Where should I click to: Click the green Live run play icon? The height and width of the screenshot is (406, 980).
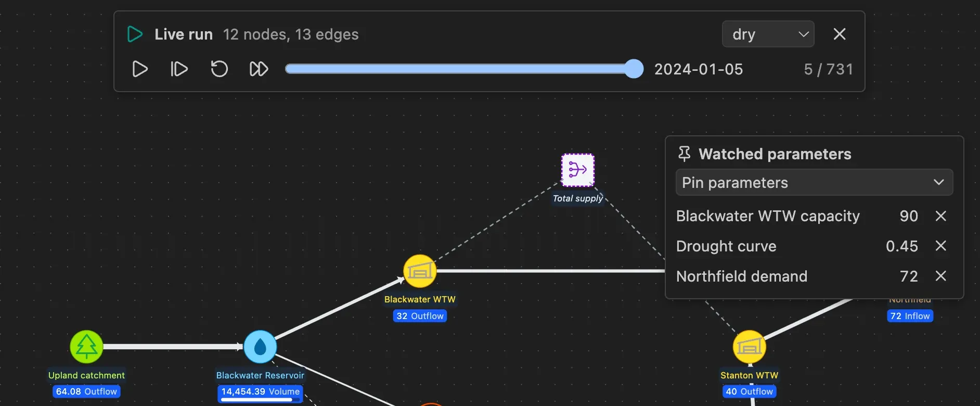click(x=135, y=34)
